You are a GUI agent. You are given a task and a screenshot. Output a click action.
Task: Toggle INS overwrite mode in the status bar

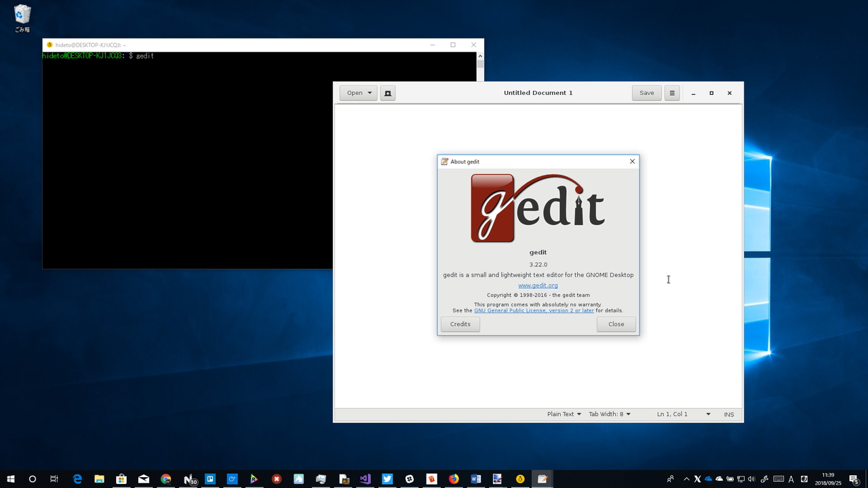coord(728,414)
